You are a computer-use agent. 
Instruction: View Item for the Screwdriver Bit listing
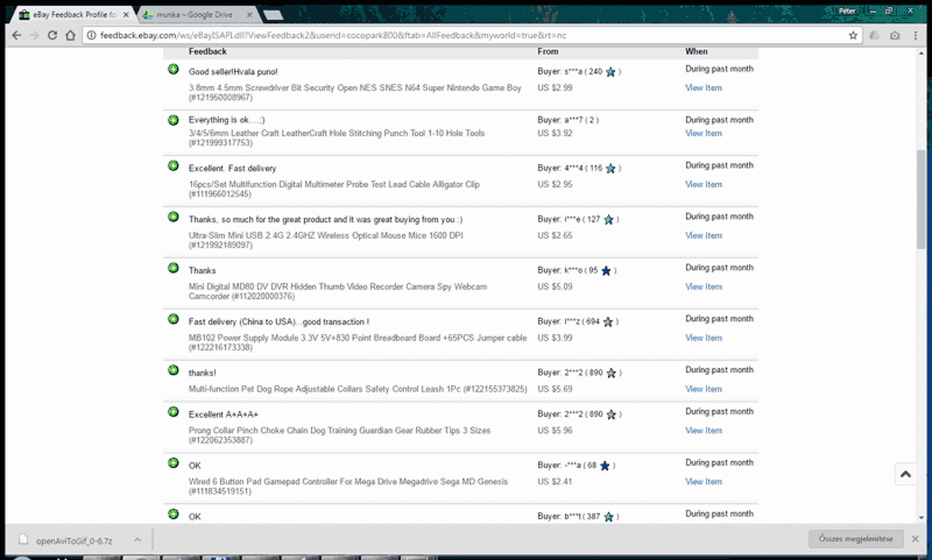pyautogui.click(x=703, y=88)
